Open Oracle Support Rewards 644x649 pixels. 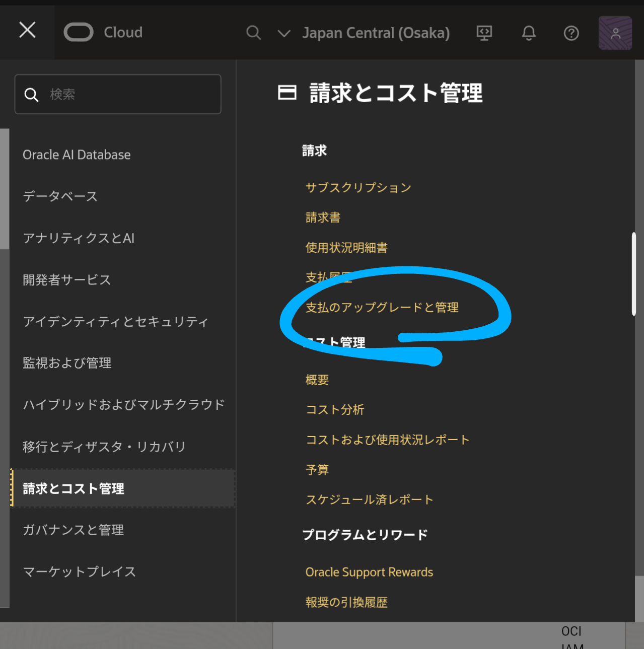tap(369, 572)
